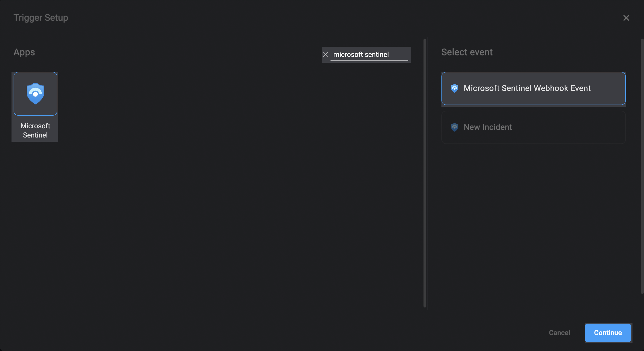Click shield icon beside Webhook Event option
The width and height of the screenshot is (644, 351).
pos(454,88)
